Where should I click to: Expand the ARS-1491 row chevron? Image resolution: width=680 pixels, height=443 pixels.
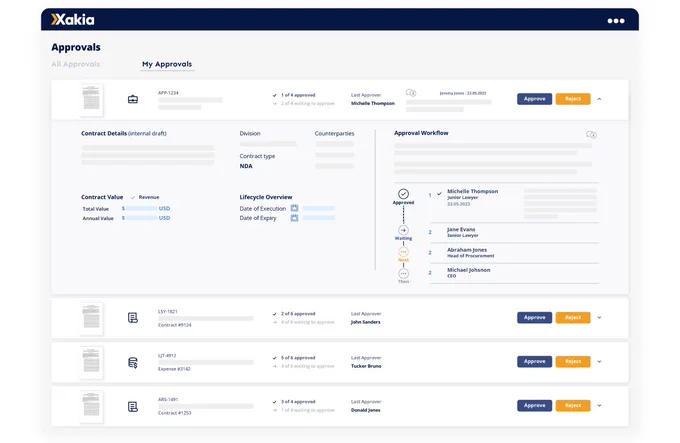click(x=599, y=406)
